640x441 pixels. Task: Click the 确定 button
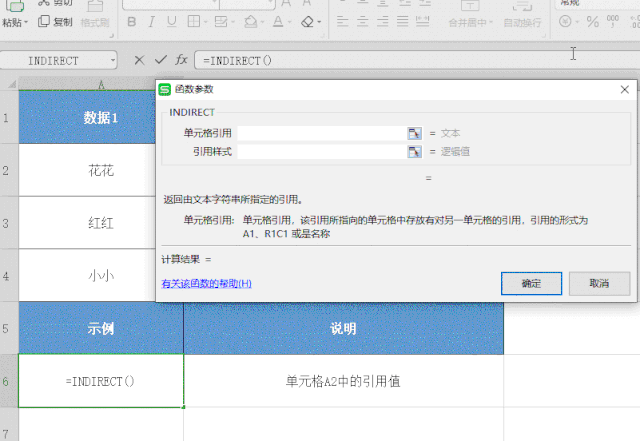[531, 283]
